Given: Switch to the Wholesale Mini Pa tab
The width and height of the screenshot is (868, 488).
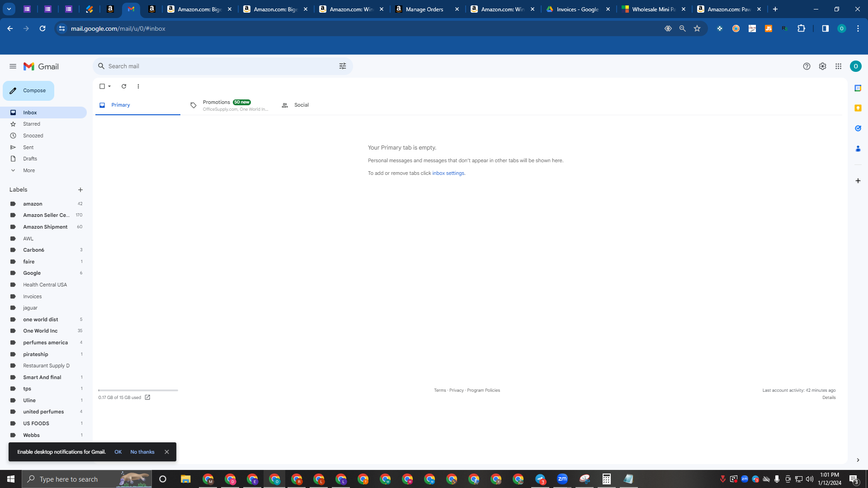Looking at the screenshot, I should click(654, 9).
